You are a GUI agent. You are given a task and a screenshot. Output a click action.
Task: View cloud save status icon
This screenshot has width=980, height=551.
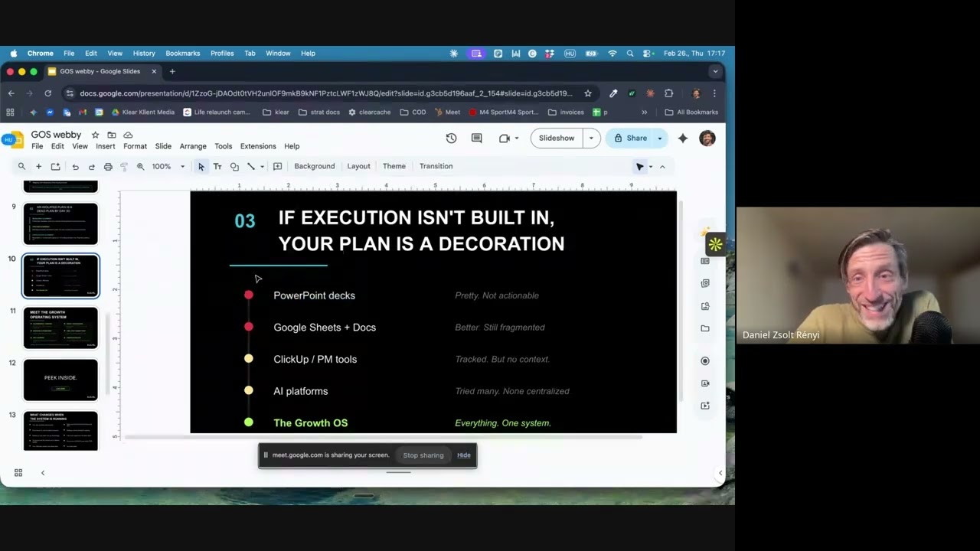tap(128, 135)
